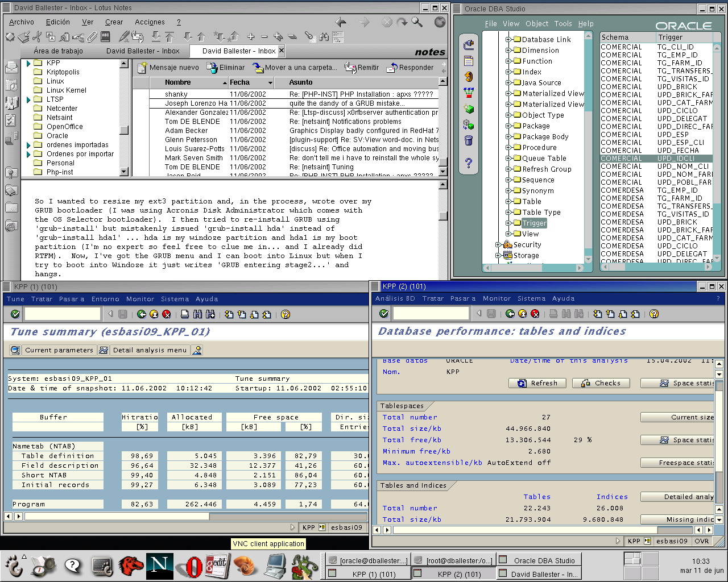The width and height of the screenshot is (728, 582).
Task: Launch gedit from the panel icon
Action: (x=217, y=566)
